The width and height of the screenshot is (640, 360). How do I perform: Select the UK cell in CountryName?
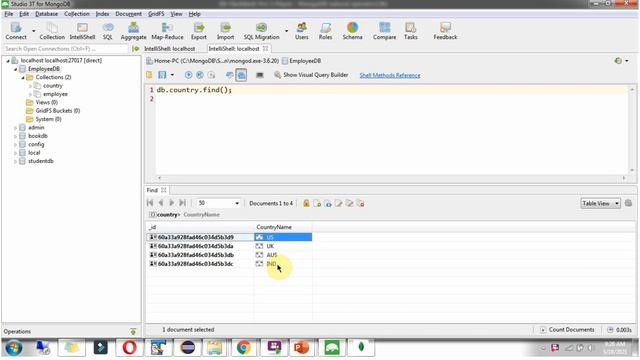[x=282, y=246]
